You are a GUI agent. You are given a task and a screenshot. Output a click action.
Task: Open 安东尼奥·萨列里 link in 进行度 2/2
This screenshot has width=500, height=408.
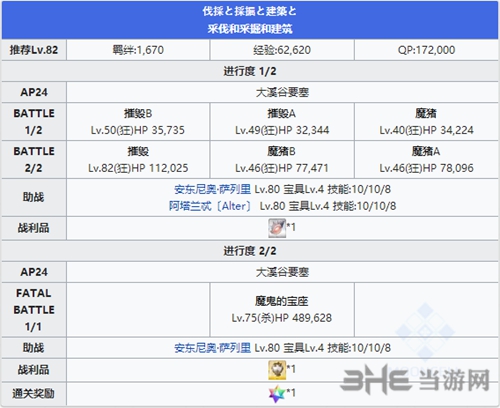point(212,348)
